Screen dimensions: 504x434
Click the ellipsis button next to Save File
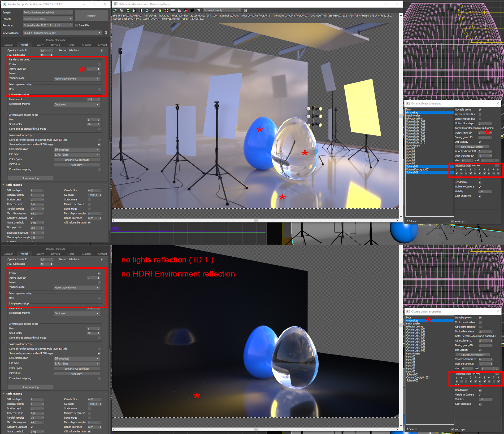pos(106,25)
